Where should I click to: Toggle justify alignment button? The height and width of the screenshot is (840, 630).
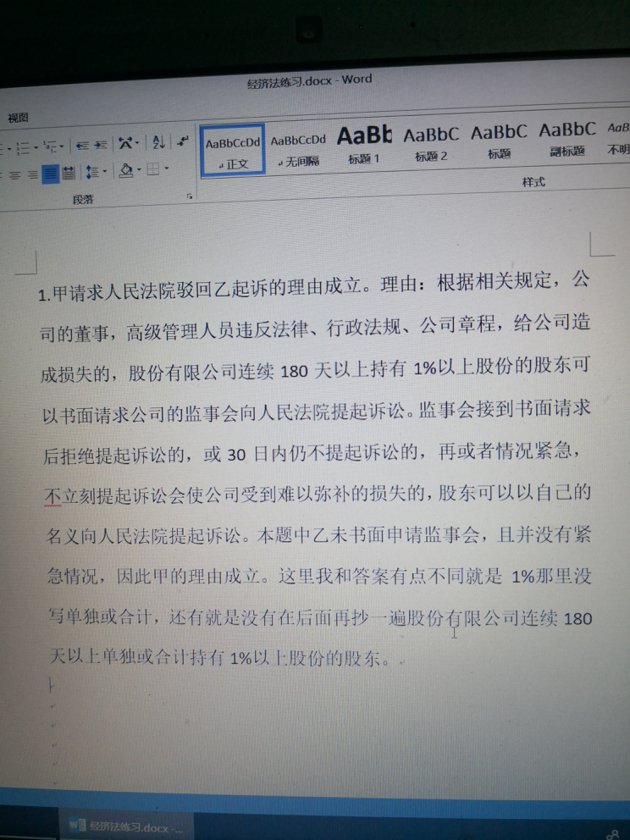[x=50, y=173]
